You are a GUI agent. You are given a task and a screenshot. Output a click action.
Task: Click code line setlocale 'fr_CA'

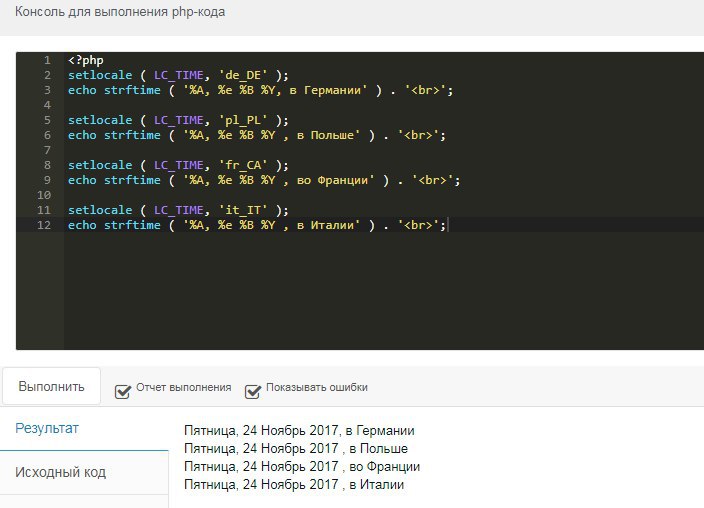coord(178,165)
